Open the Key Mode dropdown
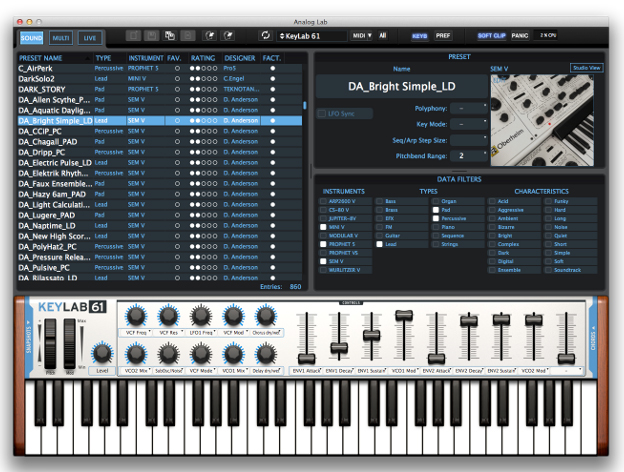 pos(470,124)
